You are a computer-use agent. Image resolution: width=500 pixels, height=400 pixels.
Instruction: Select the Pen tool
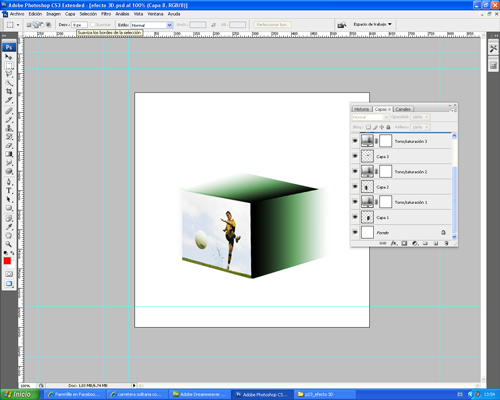click(9, 182)
